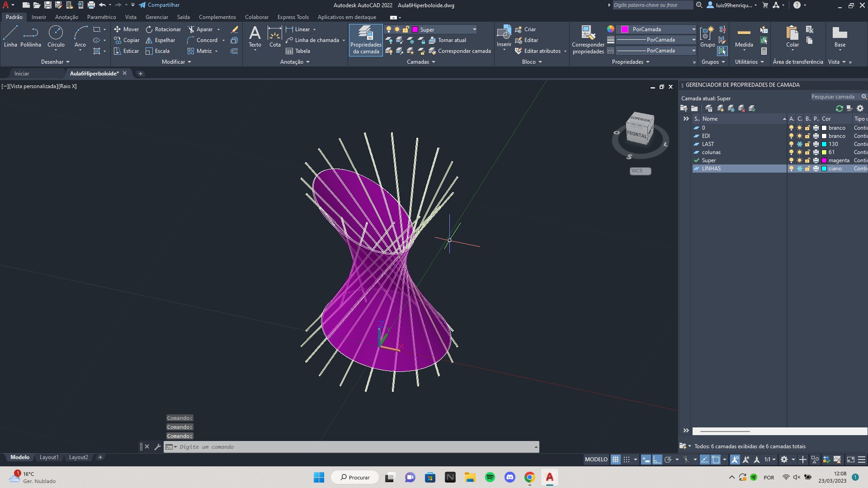Screen dimensions: 868x488
Task: Click Corresponder camada button
Action: click(459, 51)
